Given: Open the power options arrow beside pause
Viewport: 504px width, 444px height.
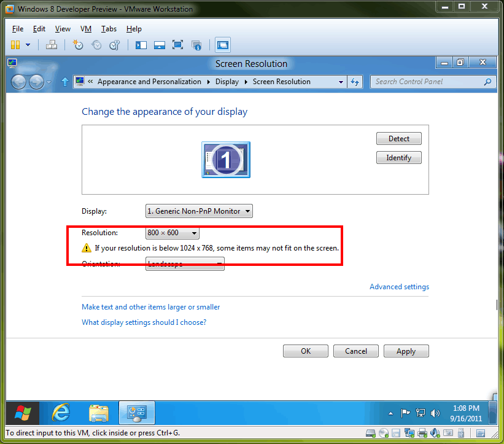Looking at the screenshot, I should (28, 45).
